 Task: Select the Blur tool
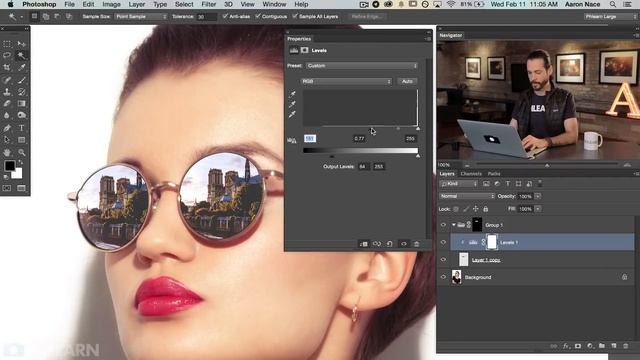(7, 116)
